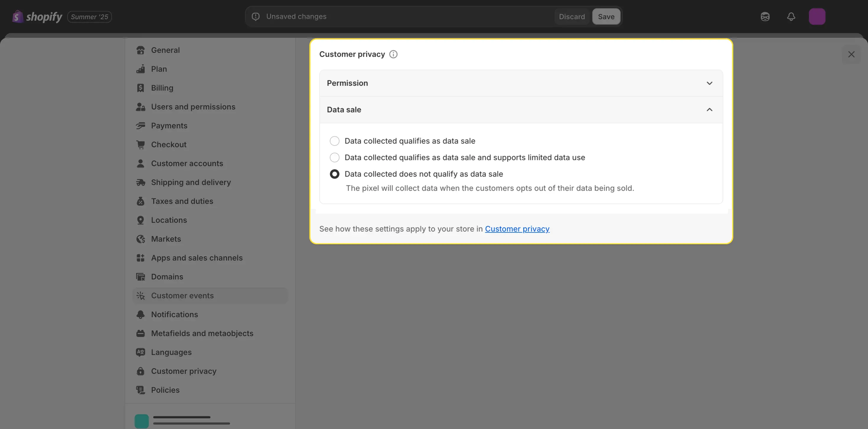Screen dimensions: 868x429
Task: Click the Unsaved changes alert icon
Action: (256, 17)
